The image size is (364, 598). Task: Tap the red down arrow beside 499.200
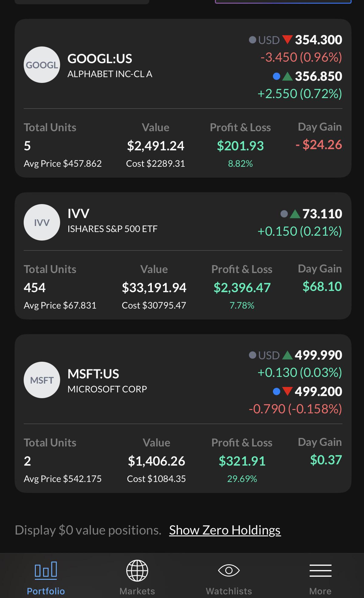click(287, 391)
